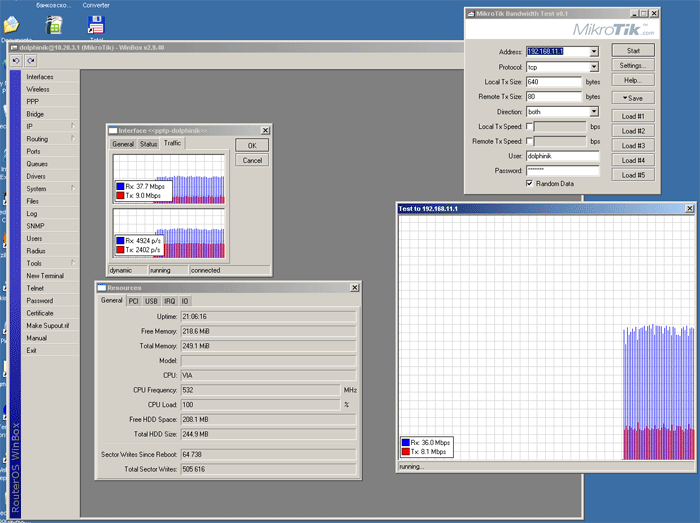Viewport: 700px width, 523px height.
Task: Click the CPU Load value field
Action: (260, 405)
